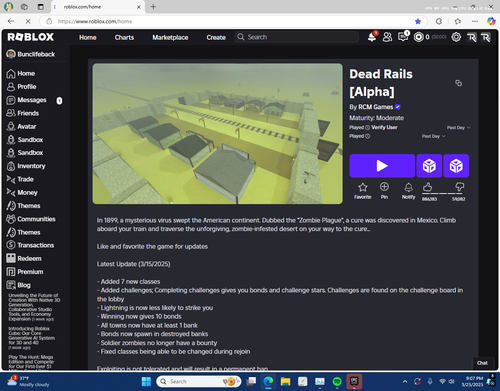Click the blue favorite star in address bar
The height and width of the screenshot is (391, 500).
(x=418, y=21)
